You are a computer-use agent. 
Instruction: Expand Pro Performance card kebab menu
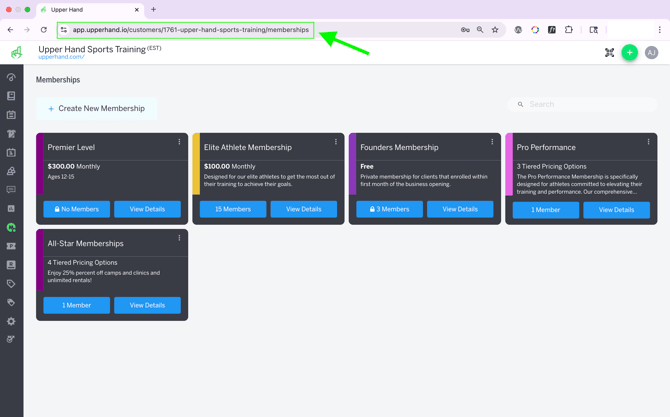[648, 142]
